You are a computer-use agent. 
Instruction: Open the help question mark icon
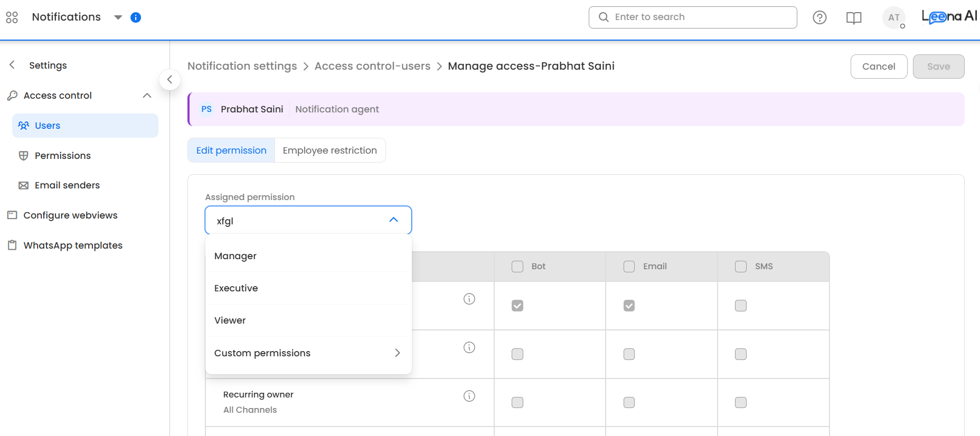819,17
